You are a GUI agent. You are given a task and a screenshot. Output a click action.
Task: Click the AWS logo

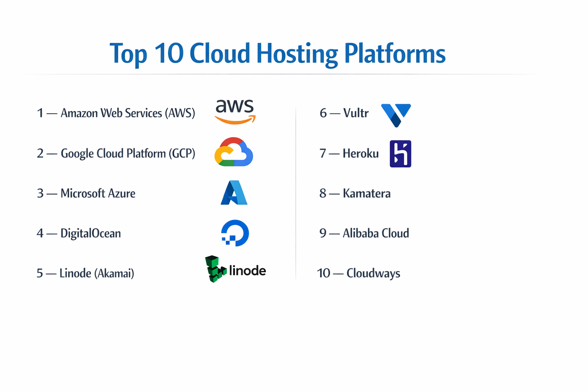[235, 112]
